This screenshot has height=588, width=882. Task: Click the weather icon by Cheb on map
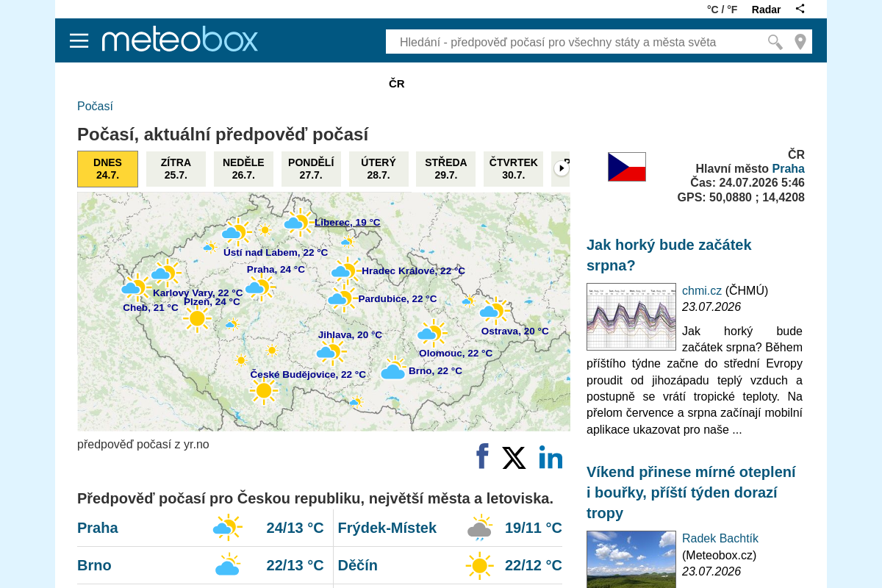(135, 287)
